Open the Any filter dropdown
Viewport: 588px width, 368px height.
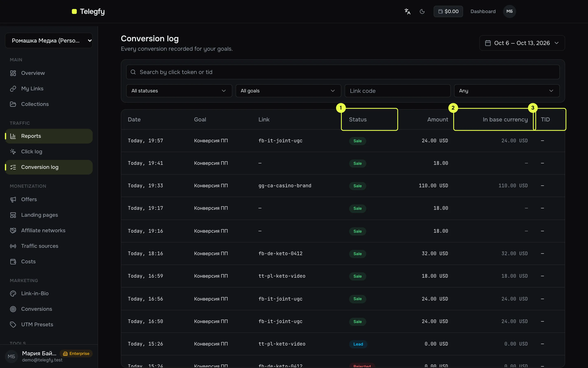pyautogui.click(x=507, y=91)
